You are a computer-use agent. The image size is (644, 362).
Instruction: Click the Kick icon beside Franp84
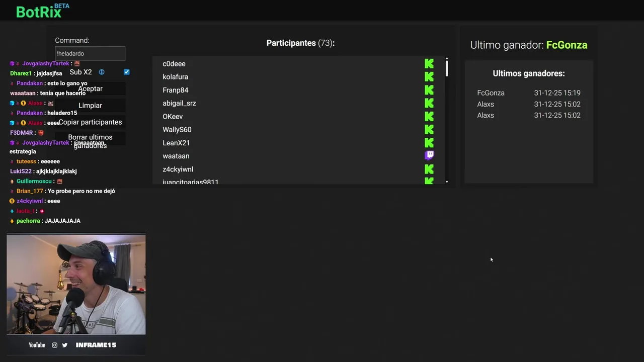click(429, 90)
